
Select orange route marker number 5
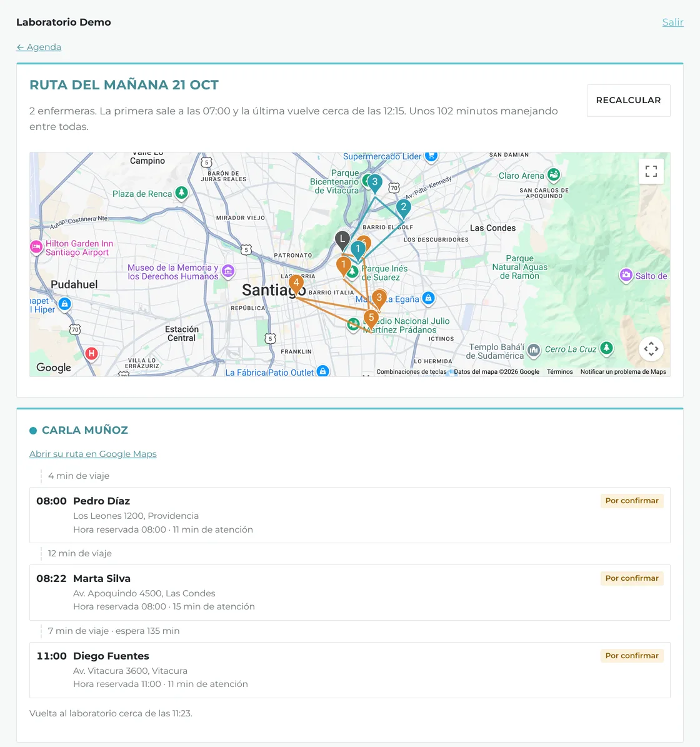pos(371,319)
